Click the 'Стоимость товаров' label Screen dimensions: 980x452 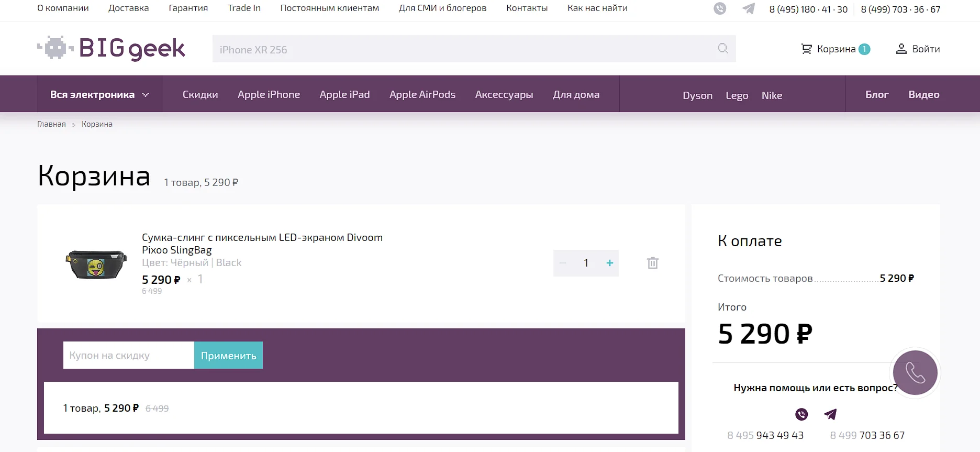click(765, 278)
